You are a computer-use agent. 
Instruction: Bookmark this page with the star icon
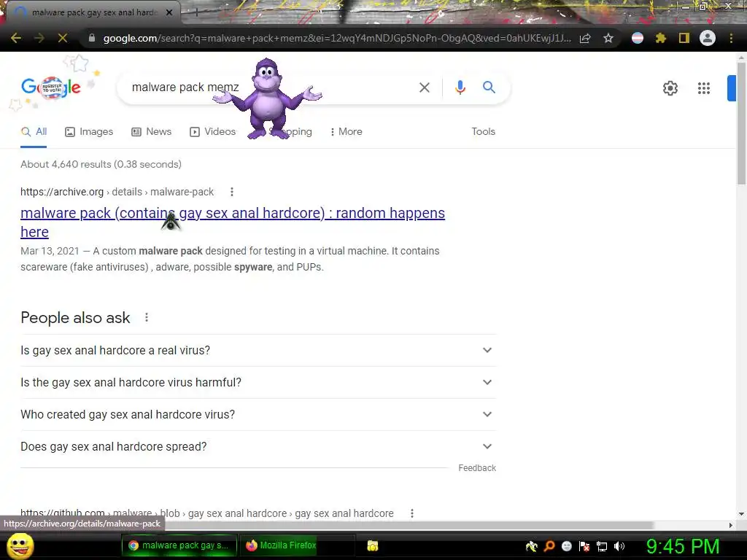(608, 38)
